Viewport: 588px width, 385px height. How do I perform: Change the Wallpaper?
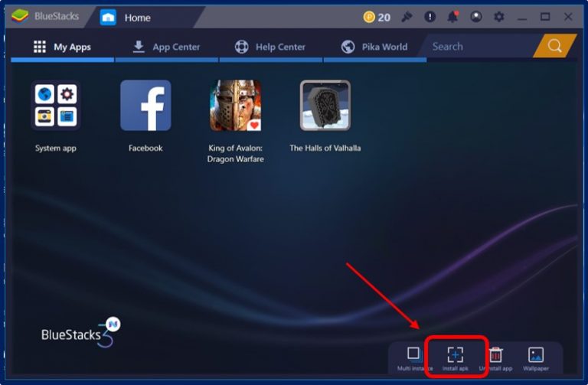[x=536, y=354]
